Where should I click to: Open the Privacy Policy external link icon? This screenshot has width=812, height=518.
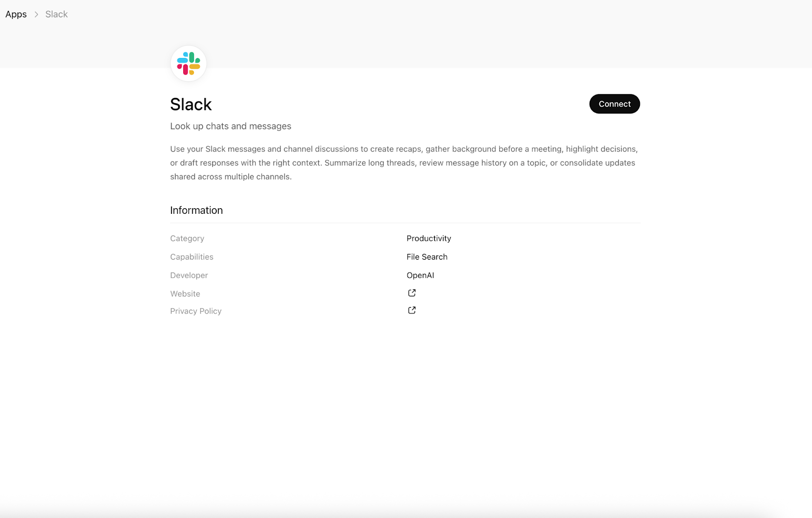[412, 310]
